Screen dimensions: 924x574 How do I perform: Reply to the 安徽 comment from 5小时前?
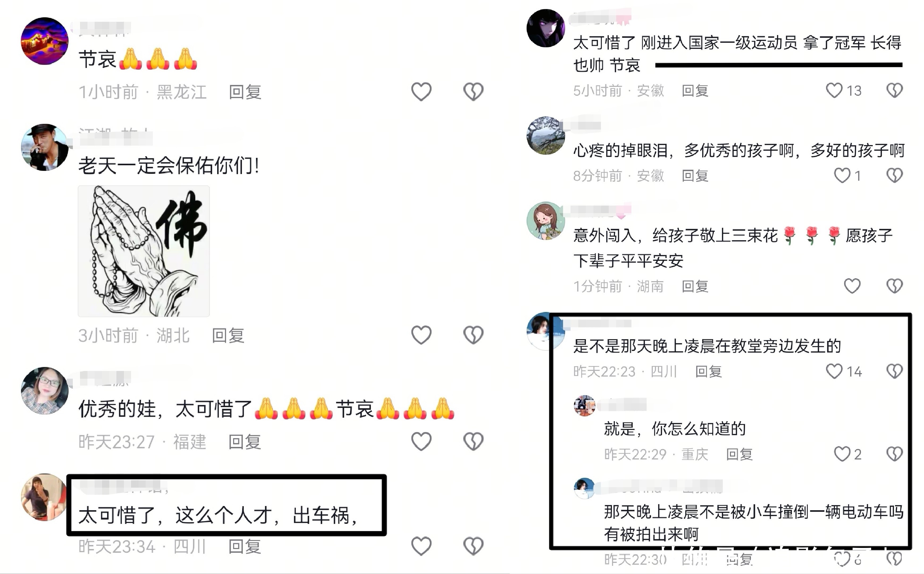pyautogui.click(x=695, y=90)
